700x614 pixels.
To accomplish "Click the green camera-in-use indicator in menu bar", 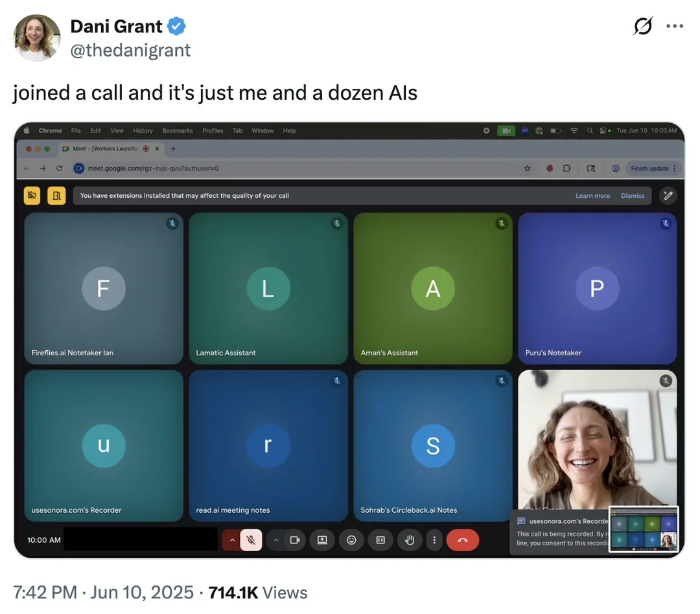I will click(x=506, y=130).
